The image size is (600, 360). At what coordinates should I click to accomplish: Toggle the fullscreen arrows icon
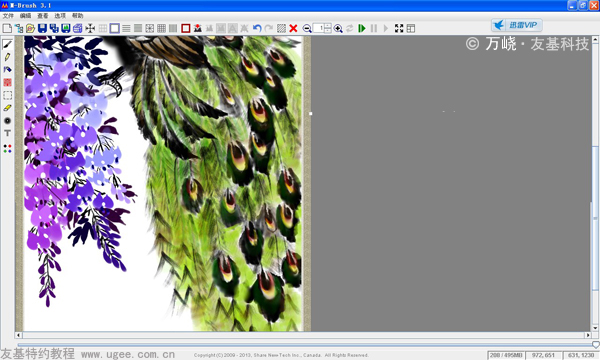399,28
